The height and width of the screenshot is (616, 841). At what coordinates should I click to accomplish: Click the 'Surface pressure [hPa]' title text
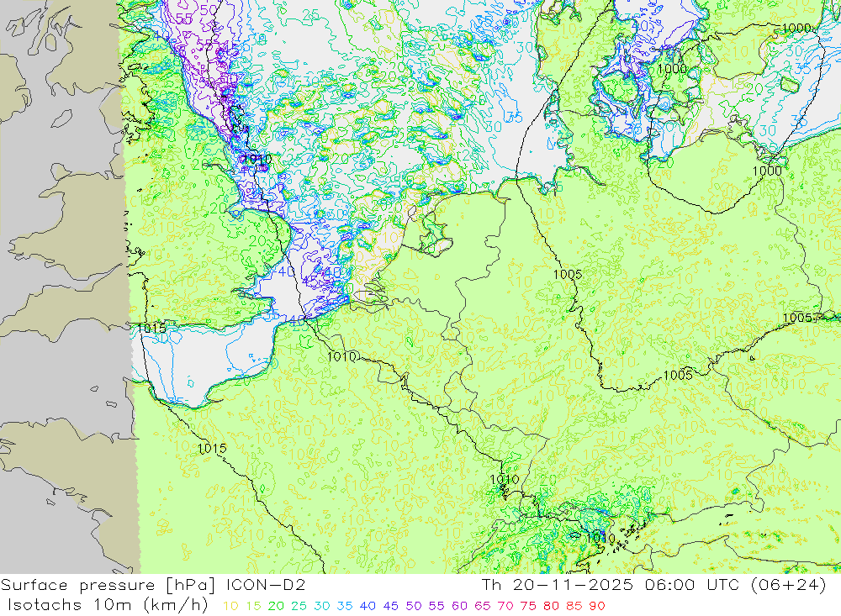point(108,586)
